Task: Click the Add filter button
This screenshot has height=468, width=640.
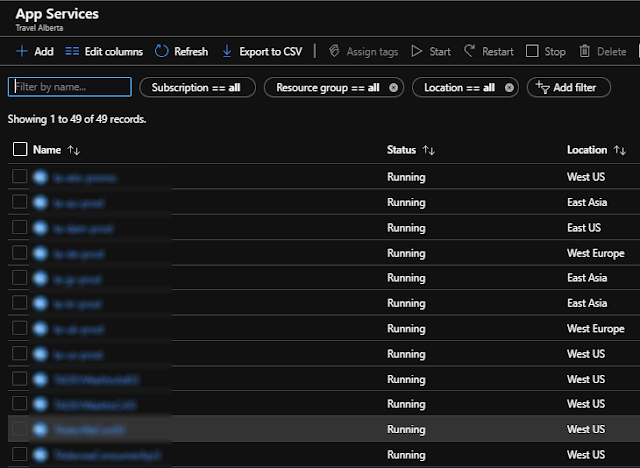Action: (569, 87)
